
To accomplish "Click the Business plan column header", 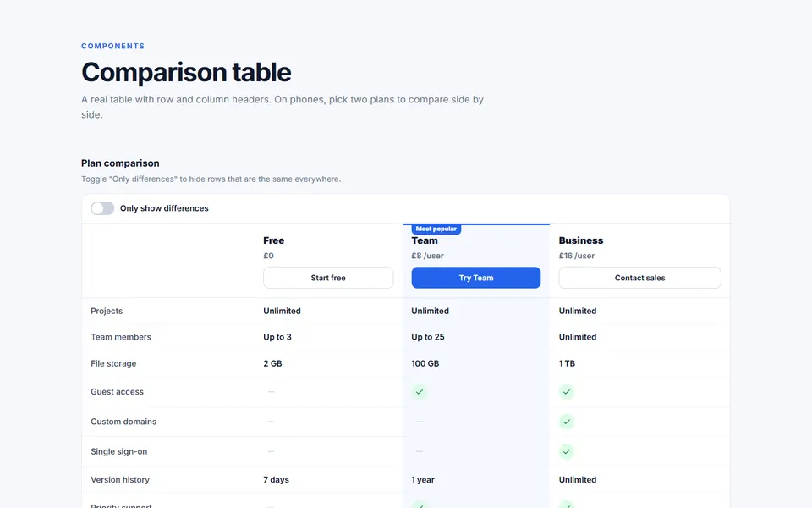I will click(x=580, y=240).
